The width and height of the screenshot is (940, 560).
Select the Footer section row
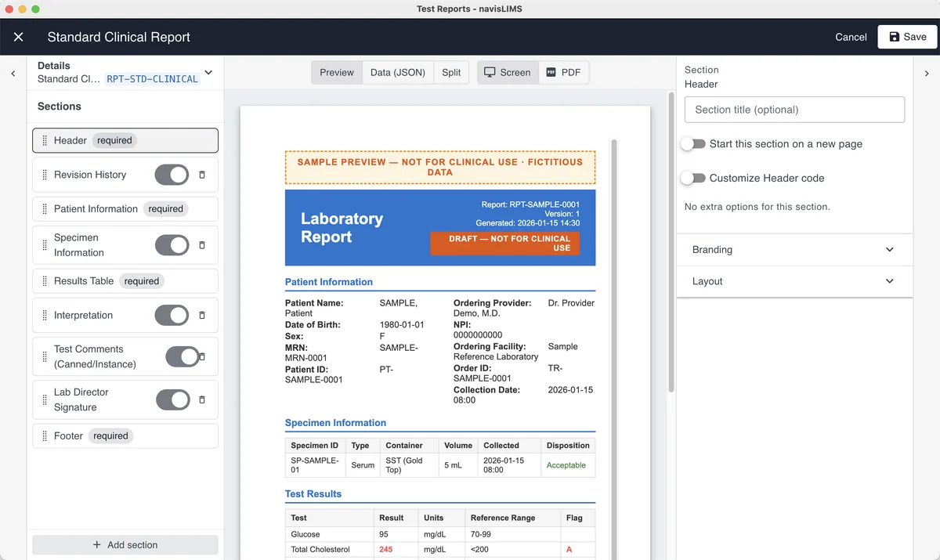(x=125, y=436)
